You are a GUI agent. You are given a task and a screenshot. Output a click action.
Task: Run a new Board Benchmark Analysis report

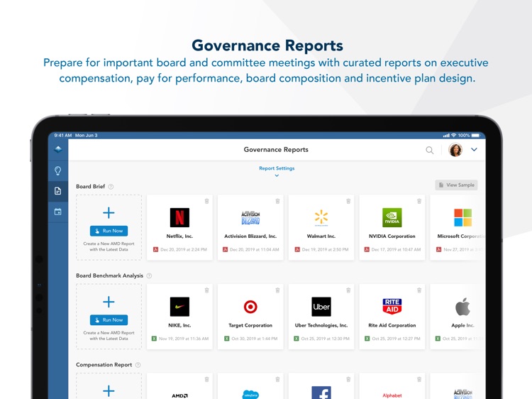point(109,320)
